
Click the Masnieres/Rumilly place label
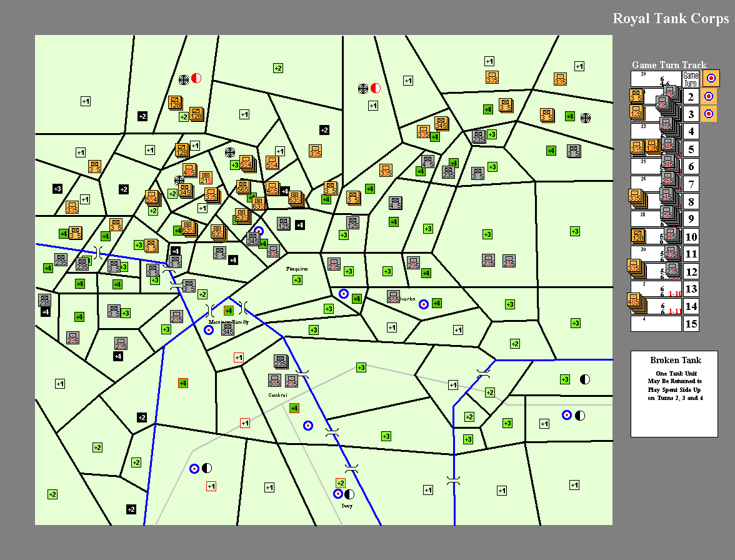229,322
